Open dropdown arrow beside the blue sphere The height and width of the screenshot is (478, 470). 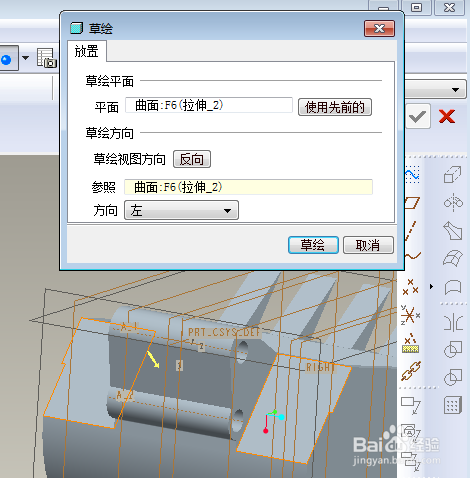tap(25, 58)
